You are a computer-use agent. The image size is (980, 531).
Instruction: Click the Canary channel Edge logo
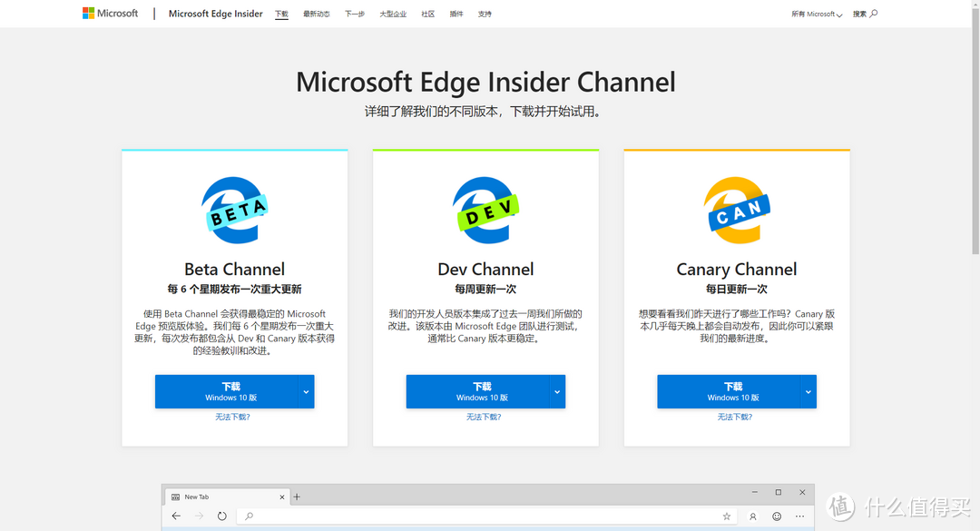click(x=737, y=211)
